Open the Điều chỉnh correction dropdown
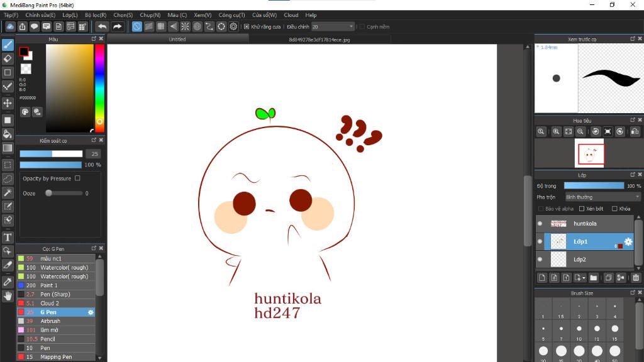Screen dimensions: 644x362 pos(333,26)
